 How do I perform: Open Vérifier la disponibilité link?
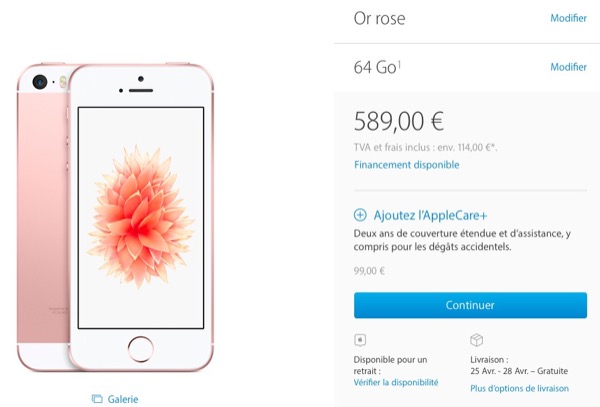pos(396,382)
